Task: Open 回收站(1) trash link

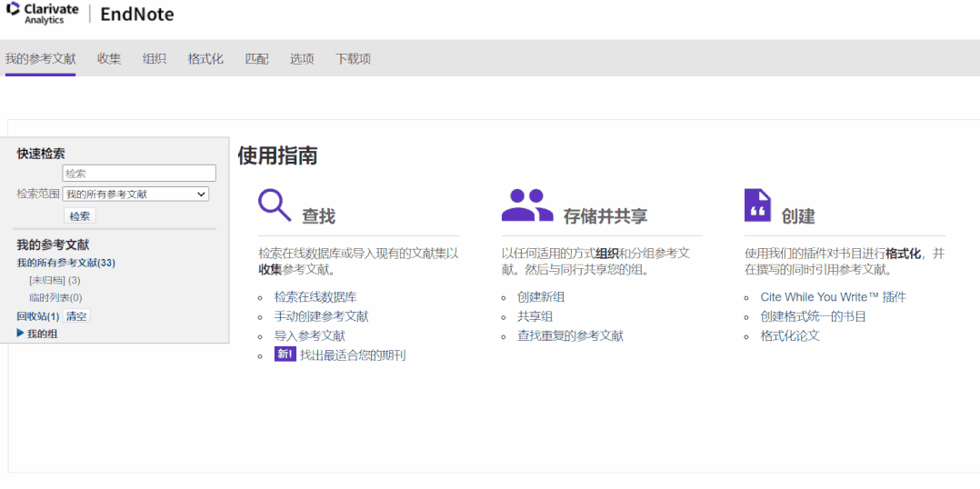Action: 37,316
